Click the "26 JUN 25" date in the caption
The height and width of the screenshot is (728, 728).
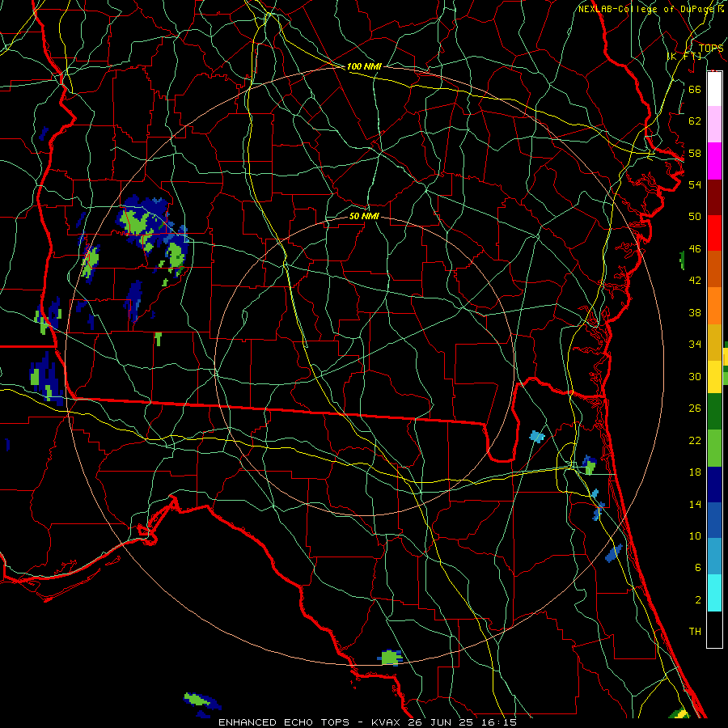pos(442,722)
